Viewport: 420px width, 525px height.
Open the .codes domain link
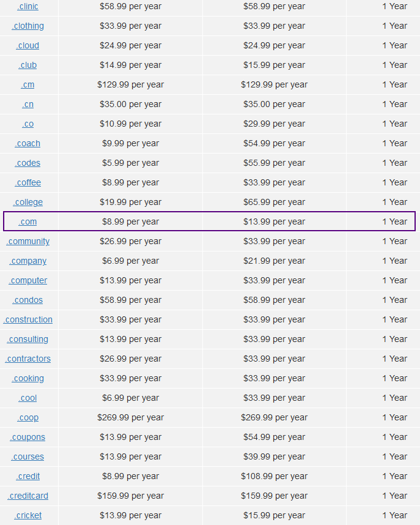28,163
